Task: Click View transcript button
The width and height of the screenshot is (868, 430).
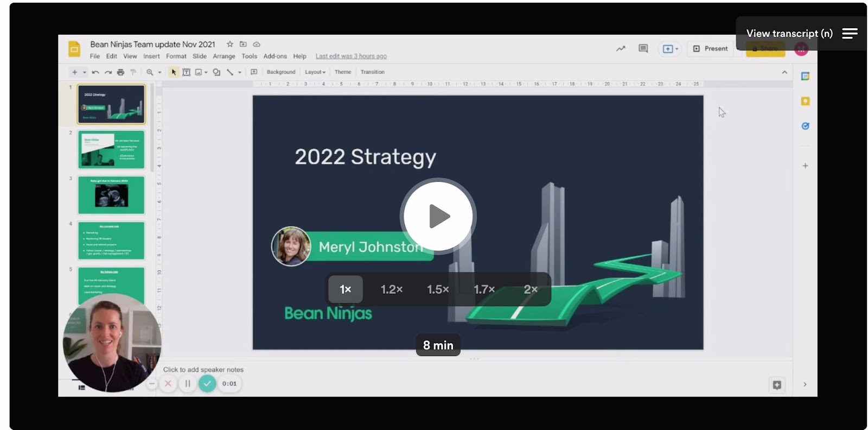Action: (x=801, y=34)
